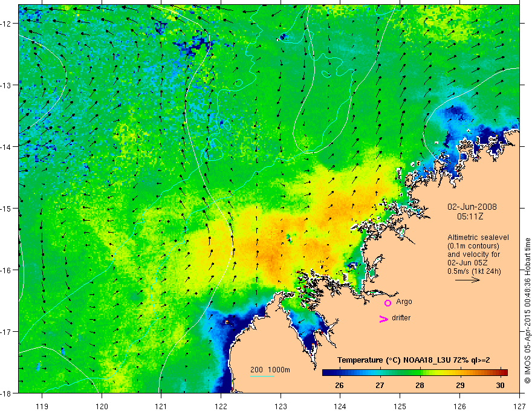Viewport: 532px width, 411px height.
Task: Click the latitude axis label '-12'
Action: pyautogui.click(x=6, y=24)
